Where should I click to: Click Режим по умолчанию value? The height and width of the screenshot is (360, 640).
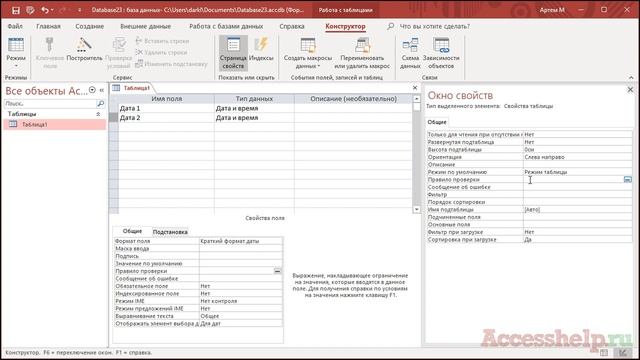point(578,172)
